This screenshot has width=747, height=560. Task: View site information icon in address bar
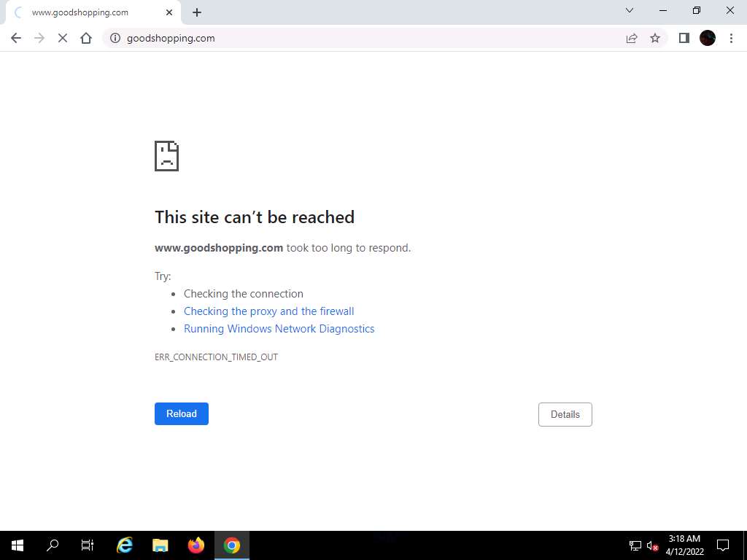(115, 38)
